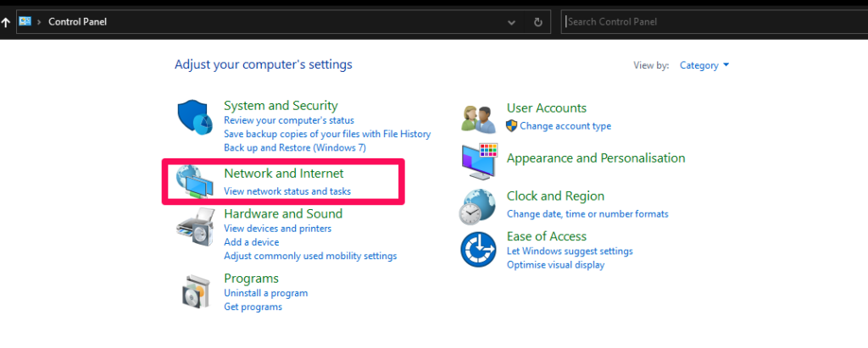Viewport: 868px width, 348px height.
Task: Open the Clock and Region globe clock icon
Action: (x=477, y=206)
